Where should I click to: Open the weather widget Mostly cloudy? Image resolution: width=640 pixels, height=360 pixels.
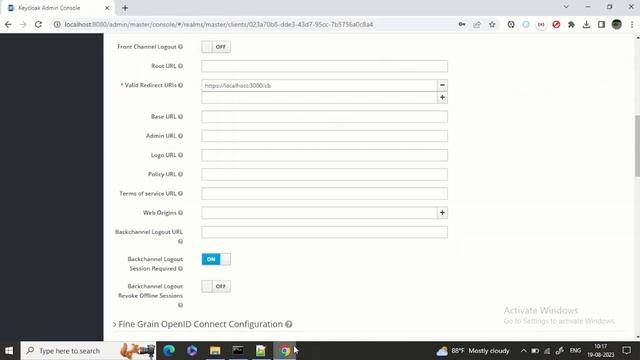point(473,351)
